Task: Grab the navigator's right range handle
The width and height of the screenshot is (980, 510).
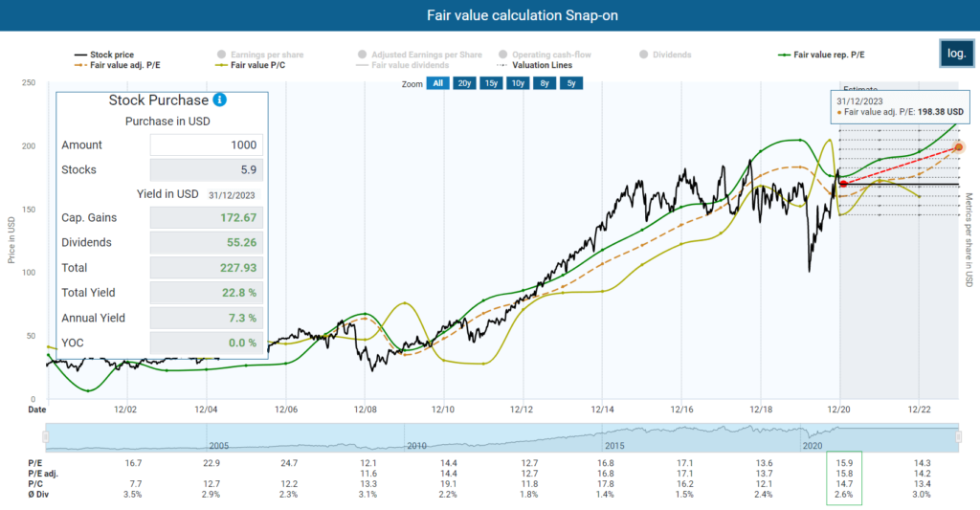Action: coord(959,437)
